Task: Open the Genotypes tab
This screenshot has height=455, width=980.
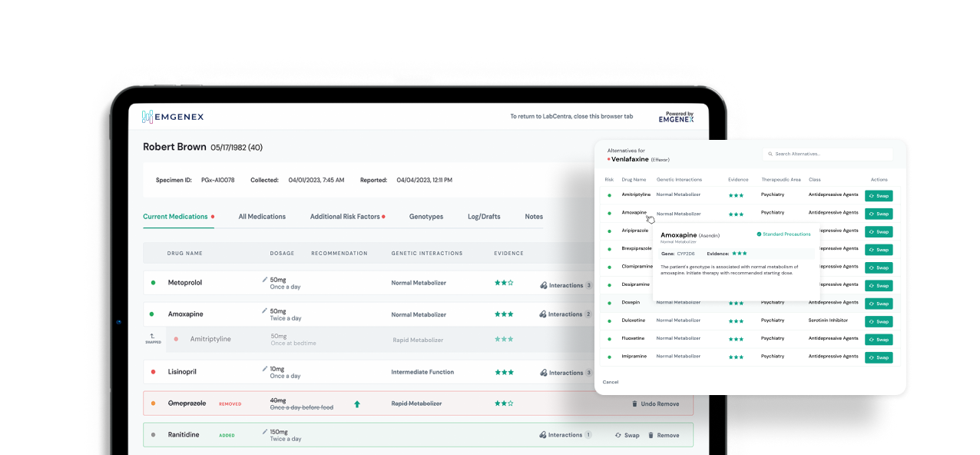Action: point(426,217)
